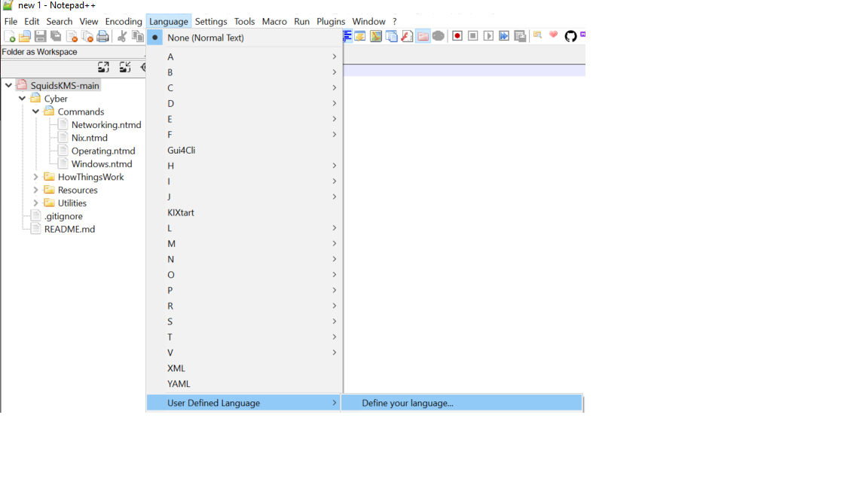Open Document Map from the toolbar
868x488 pixels.
375,36
